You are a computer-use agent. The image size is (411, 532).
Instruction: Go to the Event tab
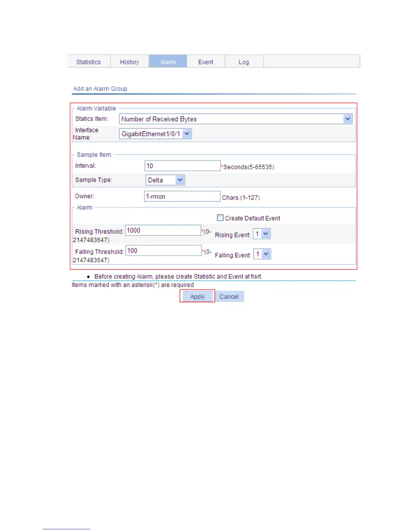pyautogui.click(x=206, y=62)
